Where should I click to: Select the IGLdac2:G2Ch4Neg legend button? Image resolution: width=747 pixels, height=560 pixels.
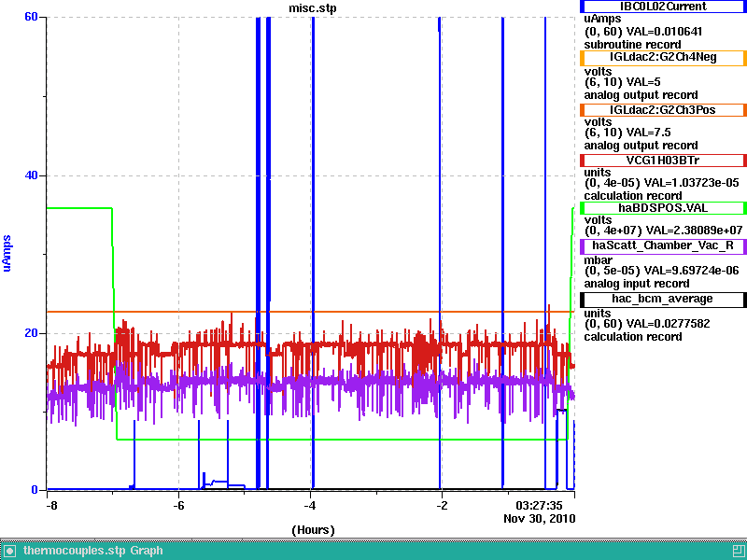pyautogui.click(x=663, y=58)
